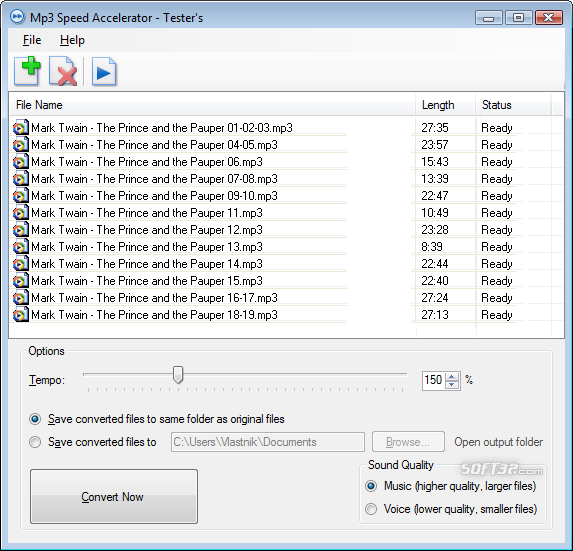Maximize the Mp3 Speed Accelerator window

(519, 18)
